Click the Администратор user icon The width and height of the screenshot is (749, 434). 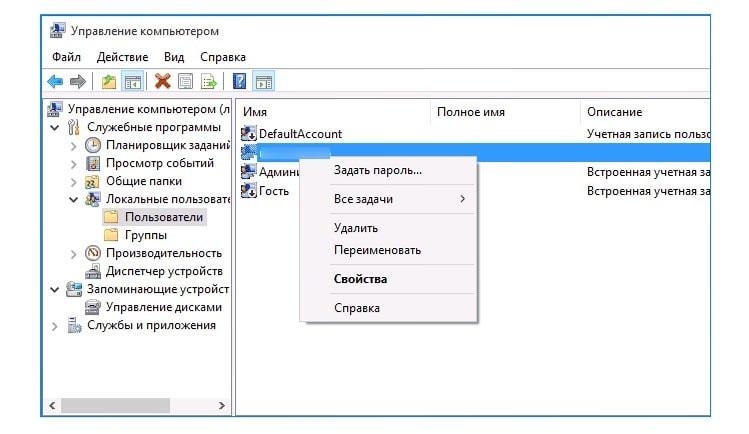(248, 171)
